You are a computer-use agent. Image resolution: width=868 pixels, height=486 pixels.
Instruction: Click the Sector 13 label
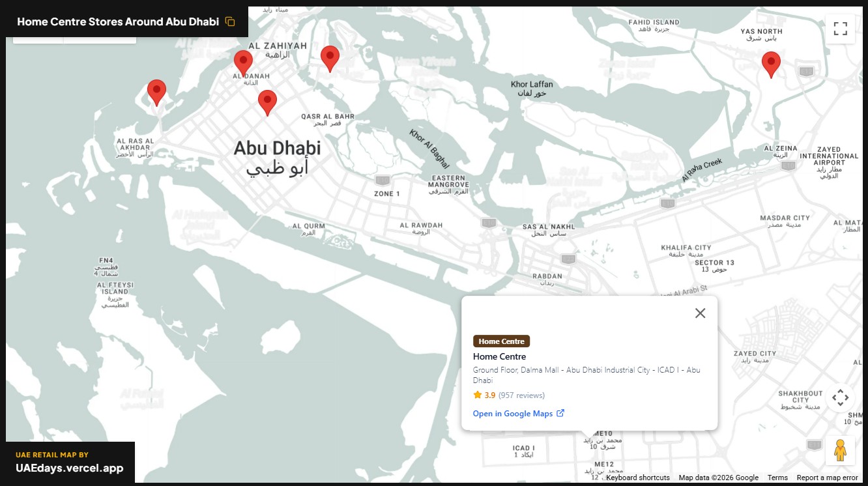(x=714, y=266)
